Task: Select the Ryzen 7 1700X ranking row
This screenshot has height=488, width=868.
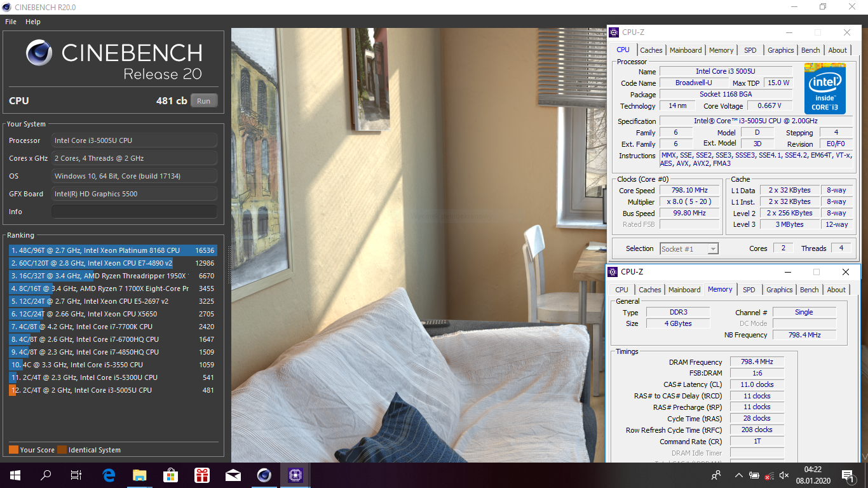Action: (x=113, y=288)
